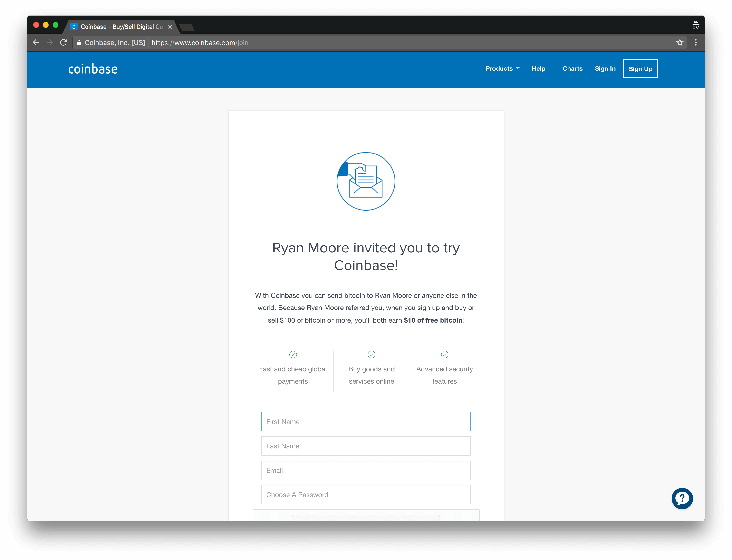Image resolution: width=732 pixels, height=560 pixels.
Task: Click the browser back arrow
Action: [36, 43]
